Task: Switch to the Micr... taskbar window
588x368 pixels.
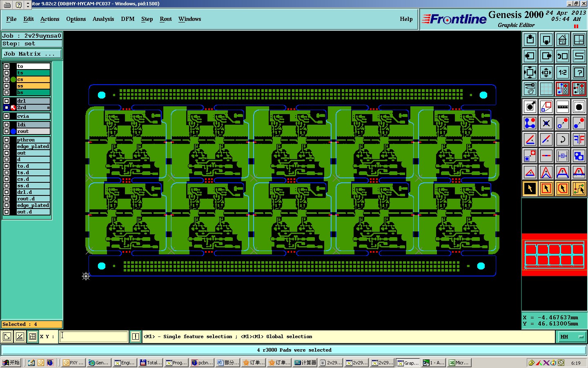Action: pos(460,363)
